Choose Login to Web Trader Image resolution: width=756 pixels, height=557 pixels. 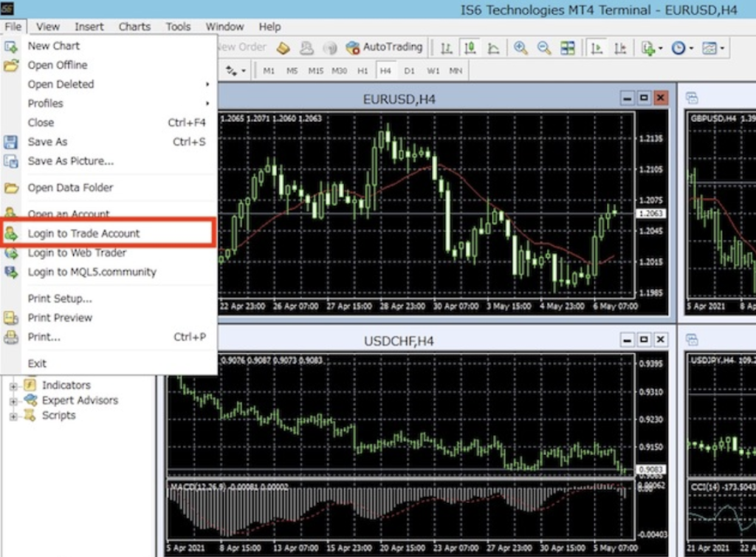click(109, 253)
